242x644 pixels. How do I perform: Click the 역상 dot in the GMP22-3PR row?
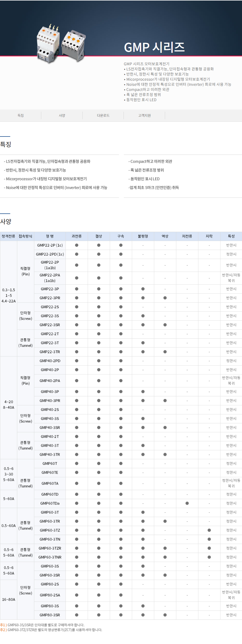pos(165,298)
